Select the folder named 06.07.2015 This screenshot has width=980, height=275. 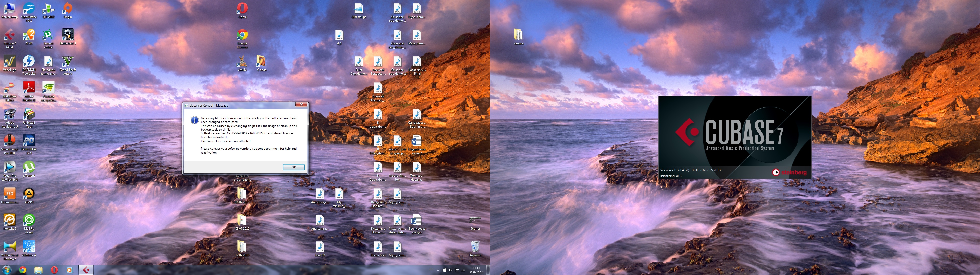click(x=242, y=194)
